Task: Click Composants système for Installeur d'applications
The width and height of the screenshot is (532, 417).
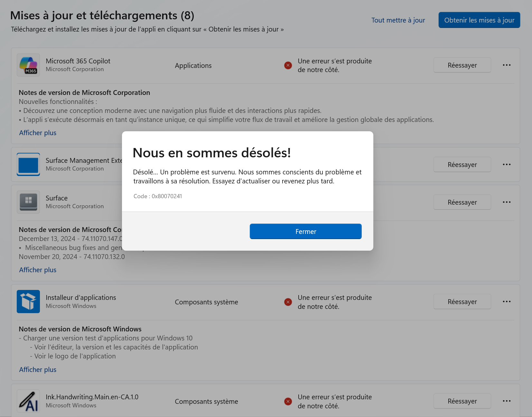Action: 206,302
